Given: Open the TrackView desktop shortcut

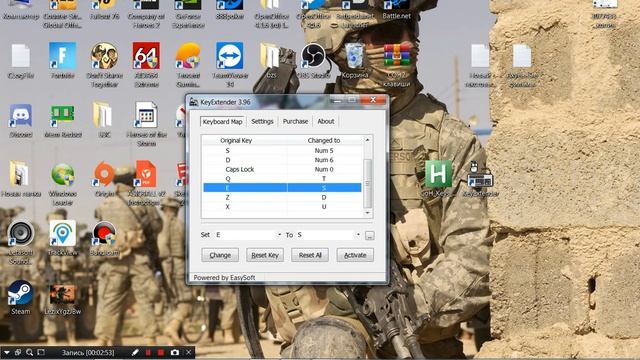Looking at the screenshot, I should click(62, 233).
